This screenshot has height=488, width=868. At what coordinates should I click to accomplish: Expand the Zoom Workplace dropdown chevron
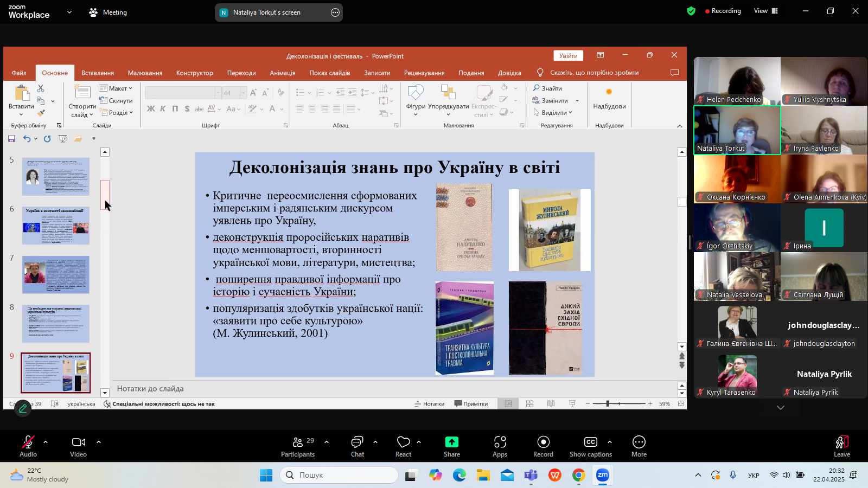69,12
